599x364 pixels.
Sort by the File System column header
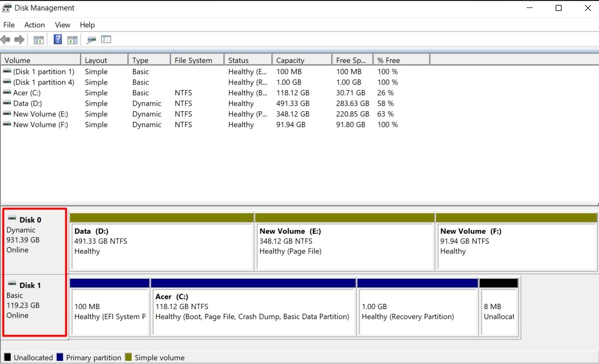[x=198, y=60]
